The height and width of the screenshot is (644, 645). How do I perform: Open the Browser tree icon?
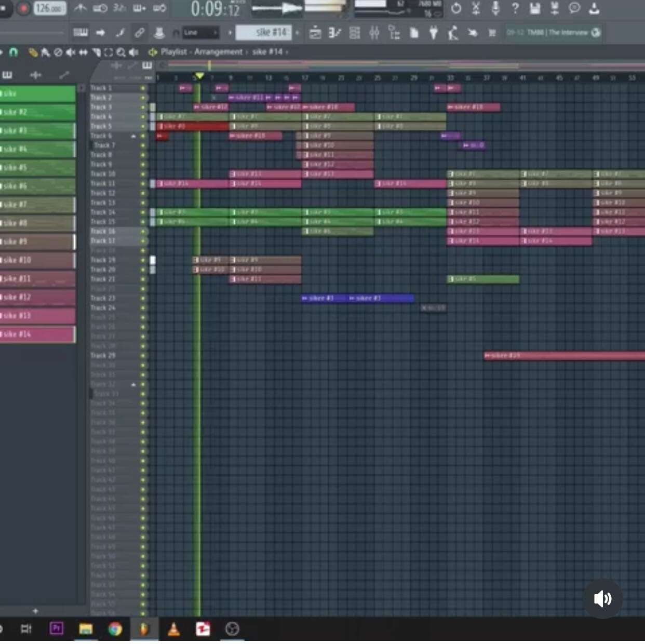click(x=394, y=33)
